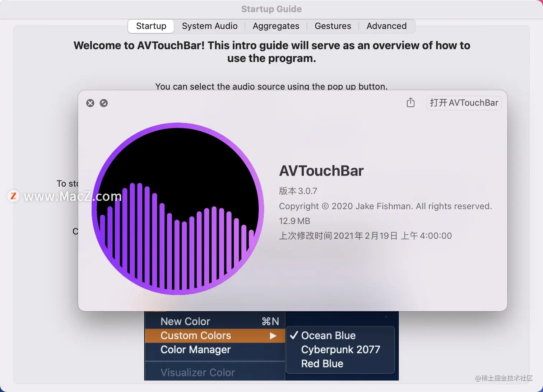Click the 'select the audio source' sentence
This screenshot has width=543, height=392.
click(271, 87)
